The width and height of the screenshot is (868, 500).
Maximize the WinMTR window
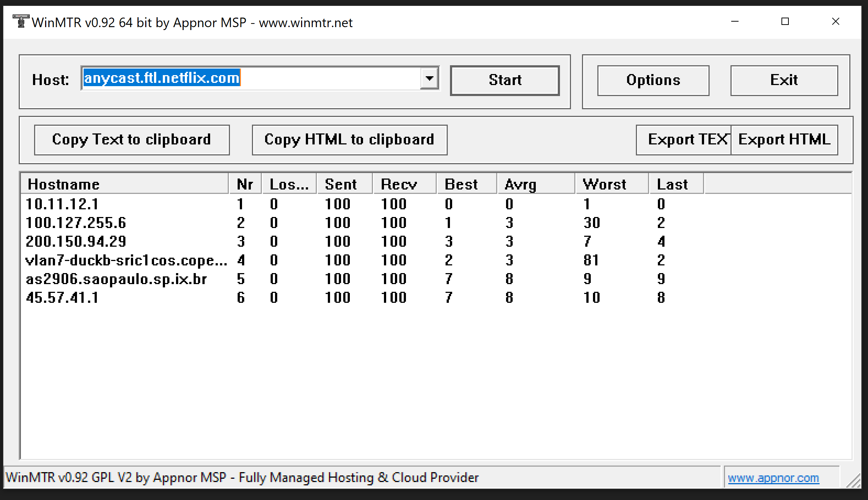(785, 22)
